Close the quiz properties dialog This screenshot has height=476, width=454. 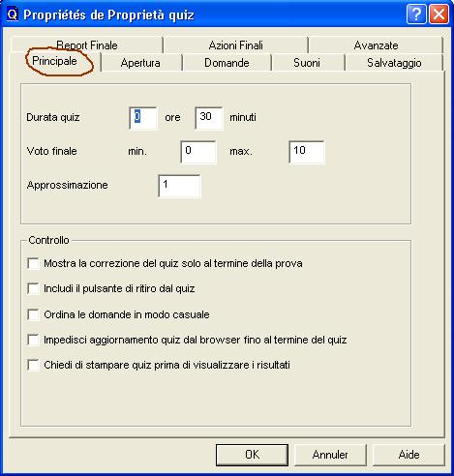[439, 15]
